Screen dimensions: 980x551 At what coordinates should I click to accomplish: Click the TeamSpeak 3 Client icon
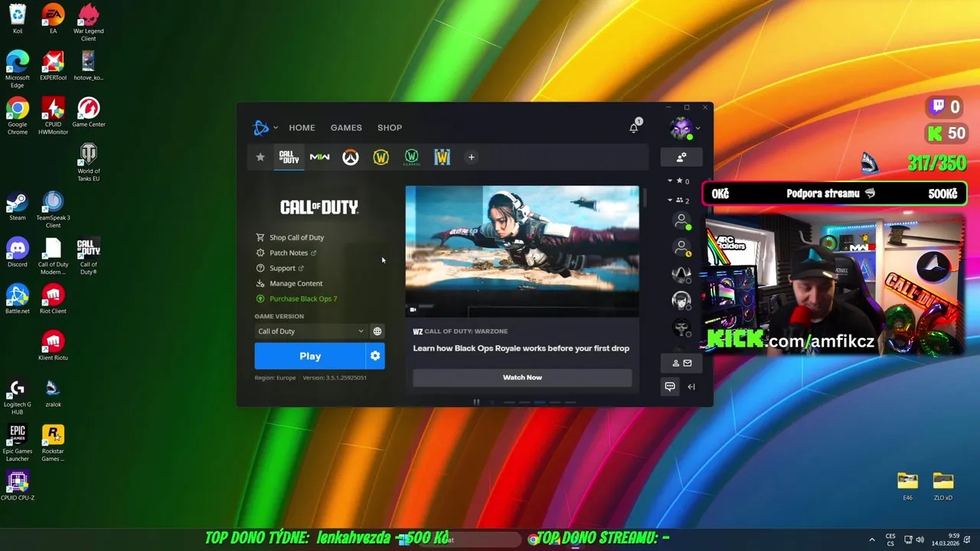(x=53, y=209)
